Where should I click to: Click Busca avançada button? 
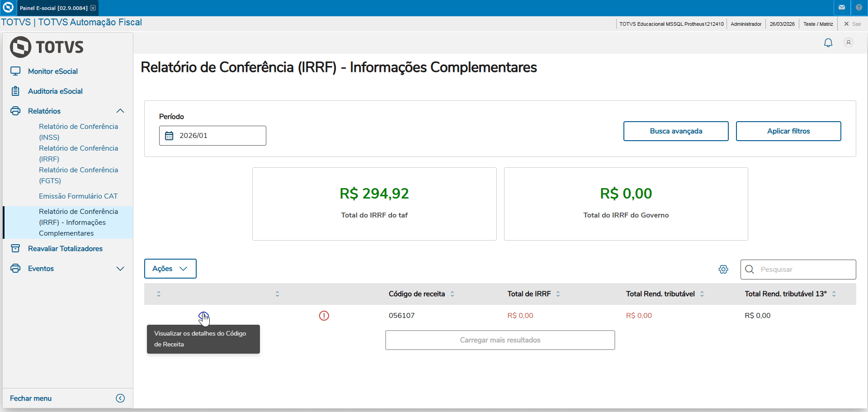click(676, 131)
